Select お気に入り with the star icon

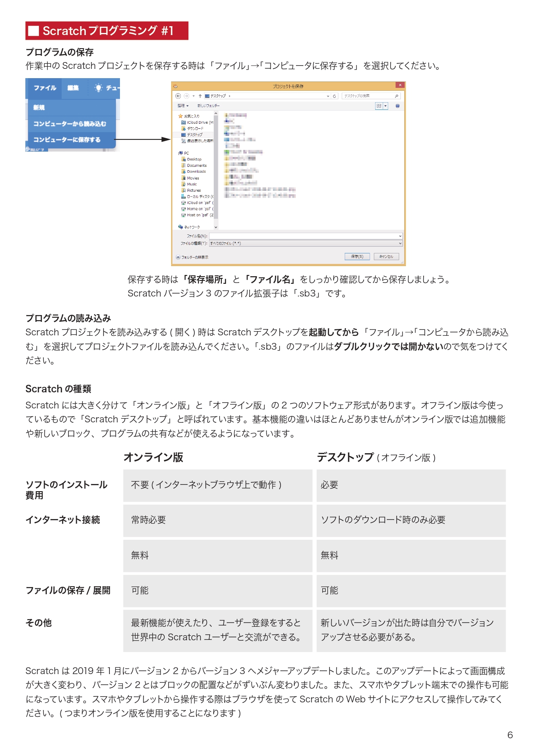tap(189, 116)
